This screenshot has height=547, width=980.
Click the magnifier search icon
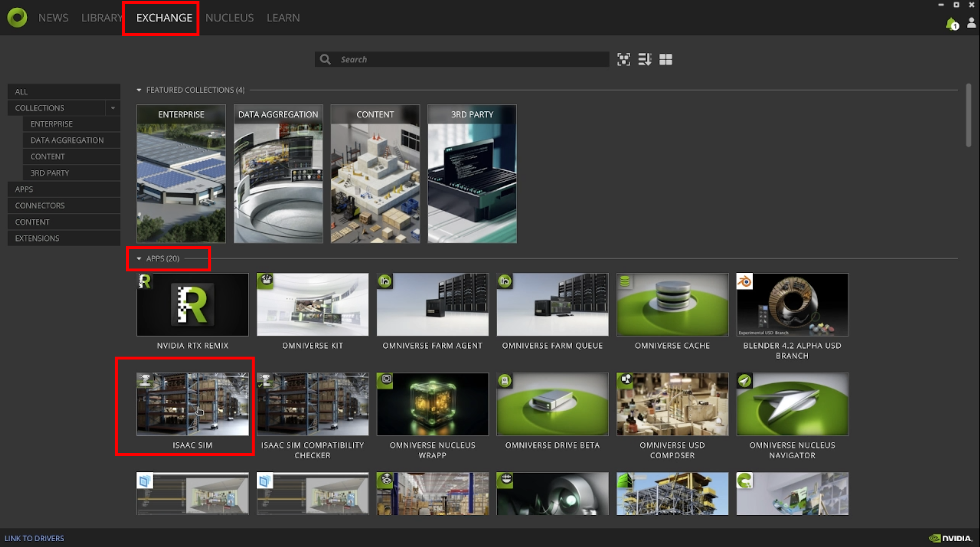pos(325,59)
